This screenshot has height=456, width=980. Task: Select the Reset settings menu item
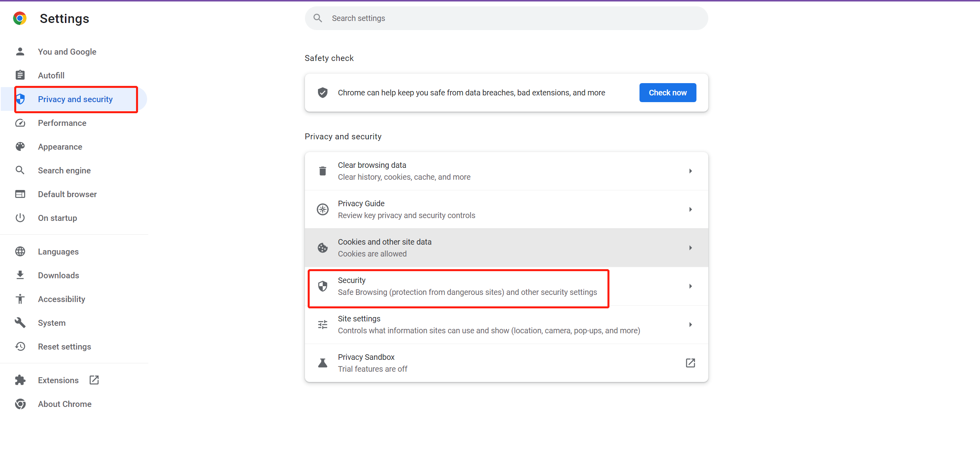pos(64,346)
